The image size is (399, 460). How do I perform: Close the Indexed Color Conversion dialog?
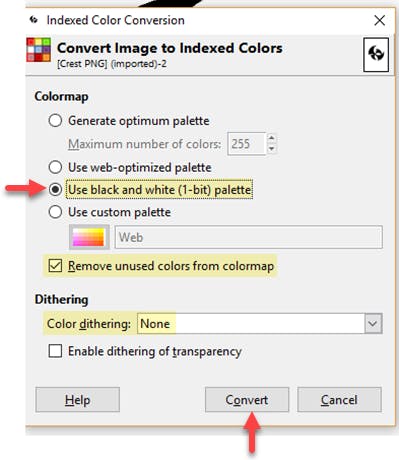tap(379, 20)
